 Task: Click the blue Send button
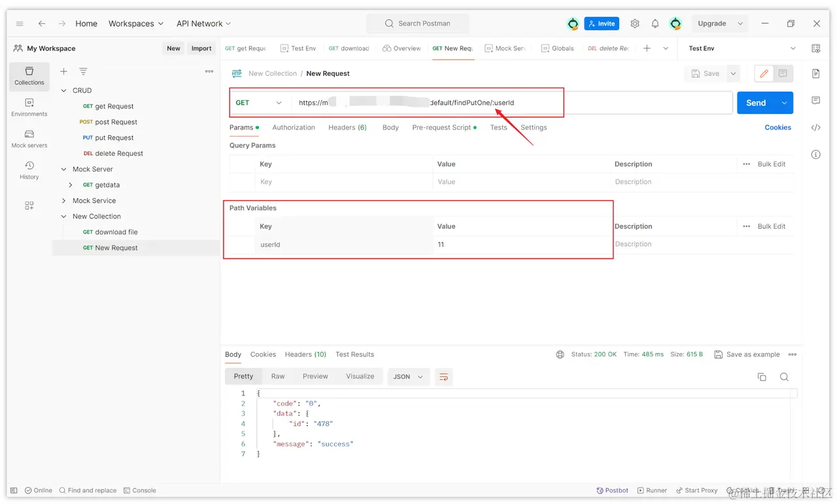coord(755,103)
